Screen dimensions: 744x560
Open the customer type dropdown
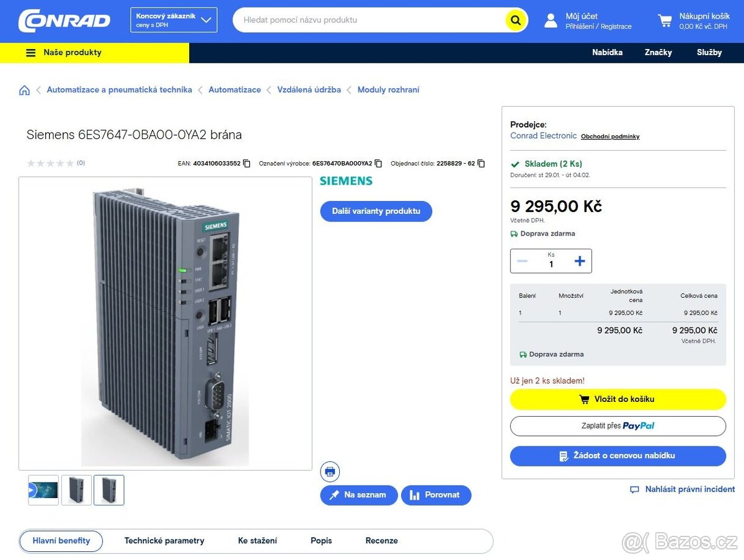pos(174,20)
